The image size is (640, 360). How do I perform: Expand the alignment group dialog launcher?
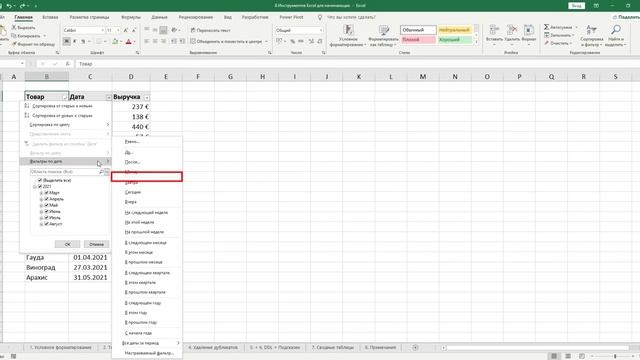(x=270, y=53)
